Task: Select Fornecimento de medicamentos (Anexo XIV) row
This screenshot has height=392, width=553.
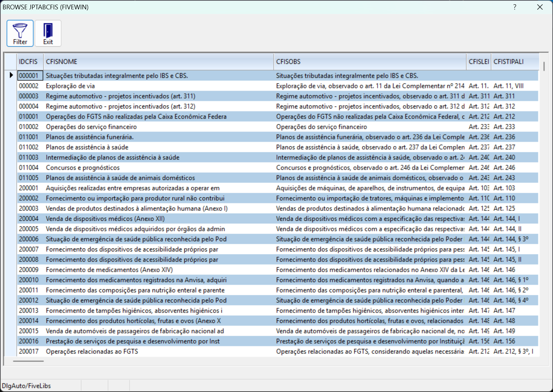Action: click(109, 270)
